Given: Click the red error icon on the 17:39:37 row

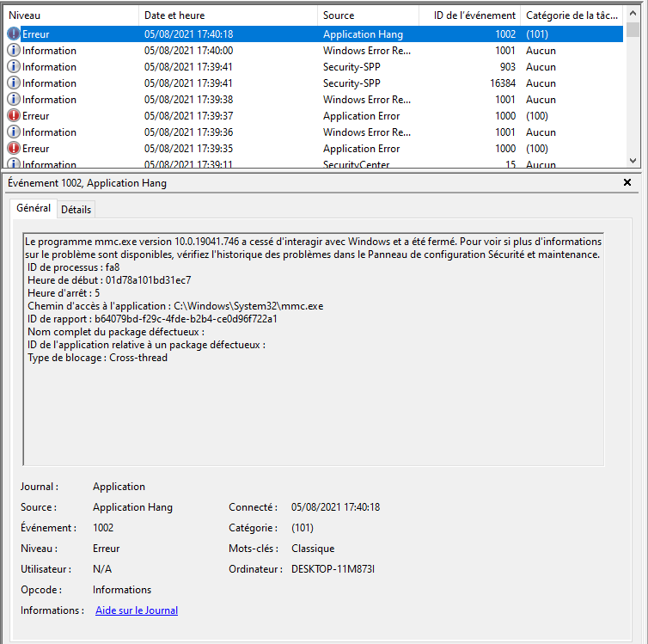Looking at the screenshot, I should click(14, 116).
